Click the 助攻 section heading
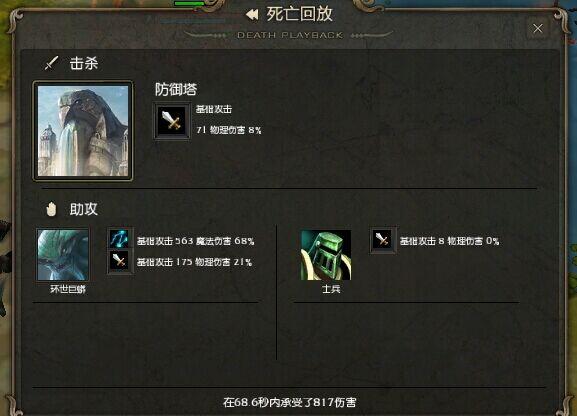577x416 pixels. pyautogui.click(x=84, y=209)
